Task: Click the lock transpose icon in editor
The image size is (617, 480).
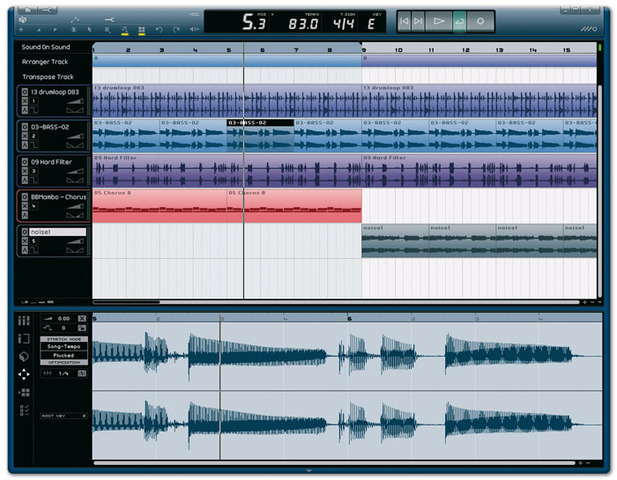Action: tap(82, 328)
